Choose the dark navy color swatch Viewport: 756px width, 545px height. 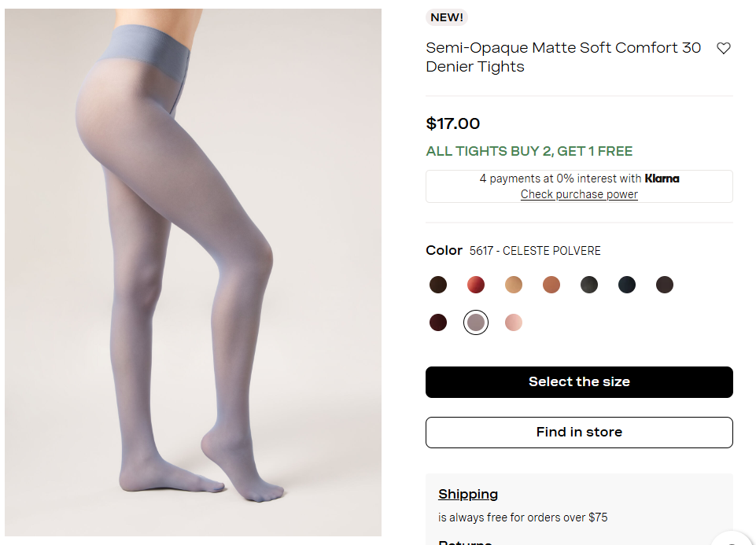[x=627, y=285]
